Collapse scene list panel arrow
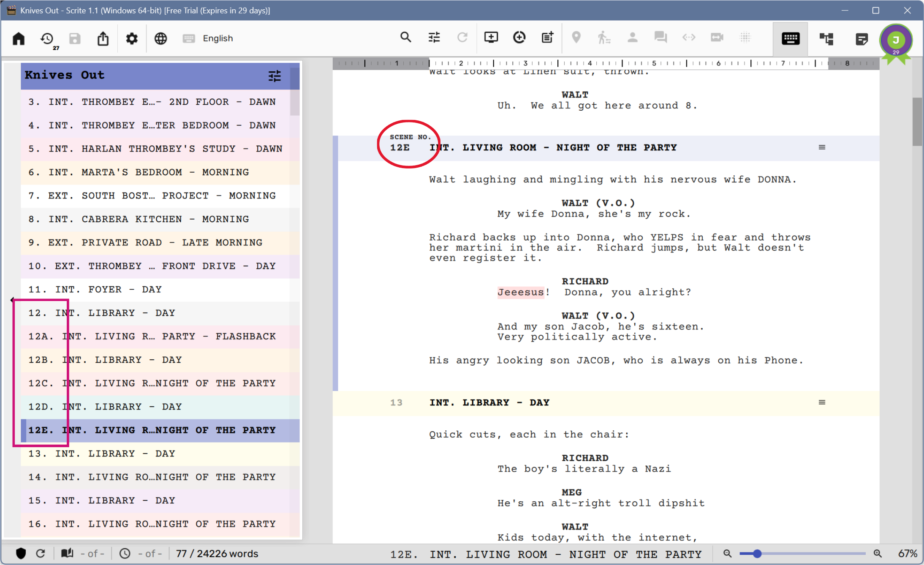The height and width of the screenshot is (565, 924). [12, 300]
